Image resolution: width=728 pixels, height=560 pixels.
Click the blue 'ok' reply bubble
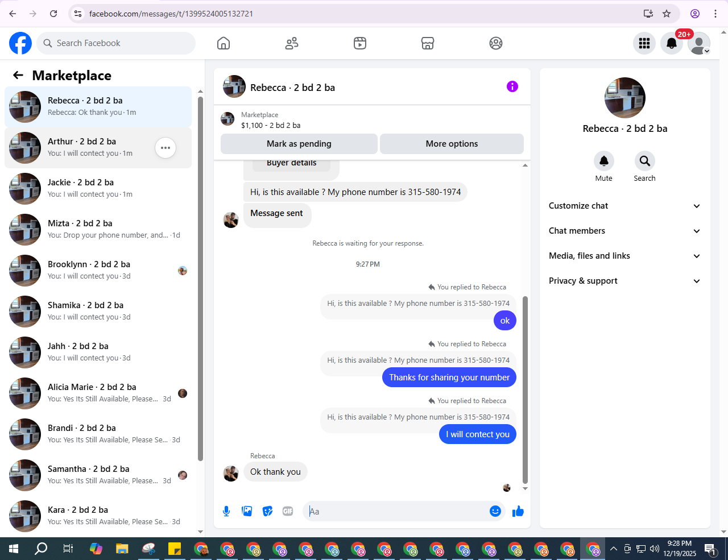tap(505, 321)
